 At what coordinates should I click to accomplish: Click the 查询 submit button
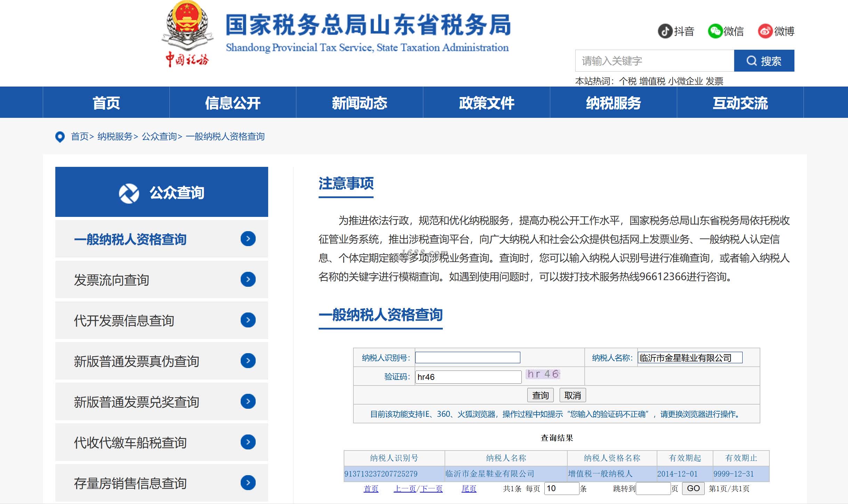point(540,395)
